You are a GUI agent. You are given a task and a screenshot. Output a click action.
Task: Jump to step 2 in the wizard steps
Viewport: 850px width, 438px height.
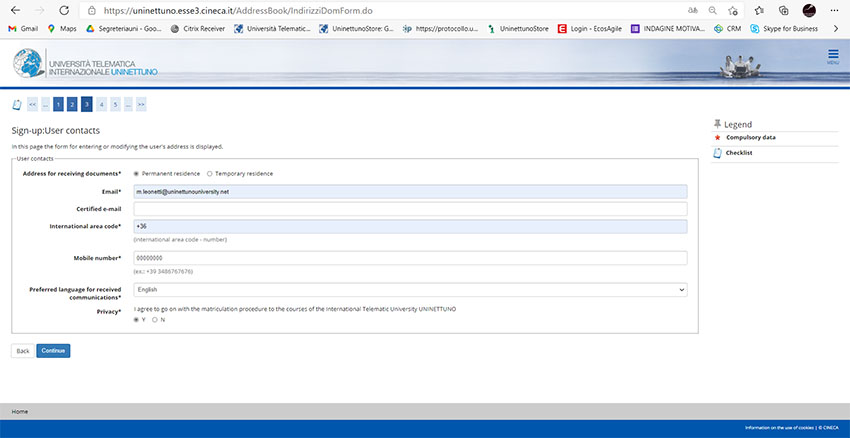tap(72, 103)
